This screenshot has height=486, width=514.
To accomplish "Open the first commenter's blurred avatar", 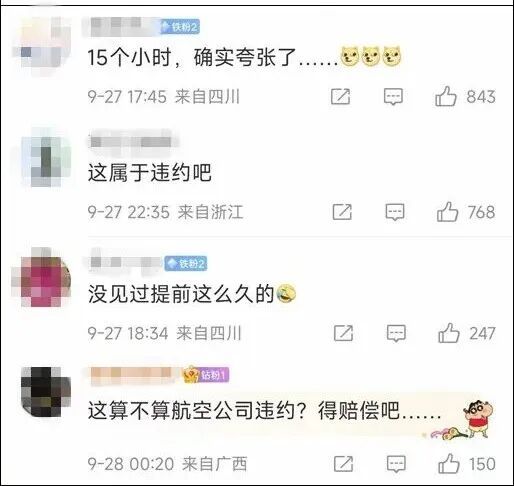I will click(x=43, y=43).
